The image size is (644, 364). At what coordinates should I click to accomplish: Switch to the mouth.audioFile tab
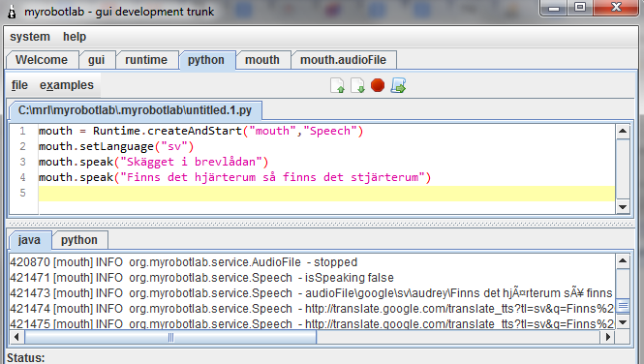[x=344, y=60]
